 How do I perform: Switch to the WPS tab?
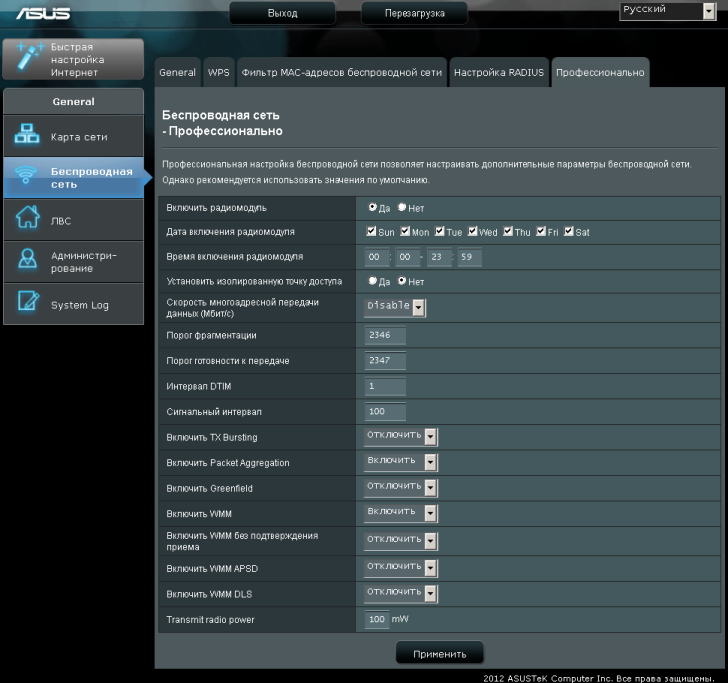(218, 73)
